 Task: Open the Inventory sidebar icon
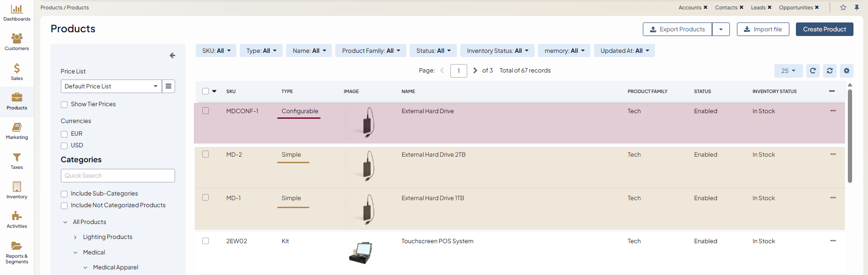17,190
